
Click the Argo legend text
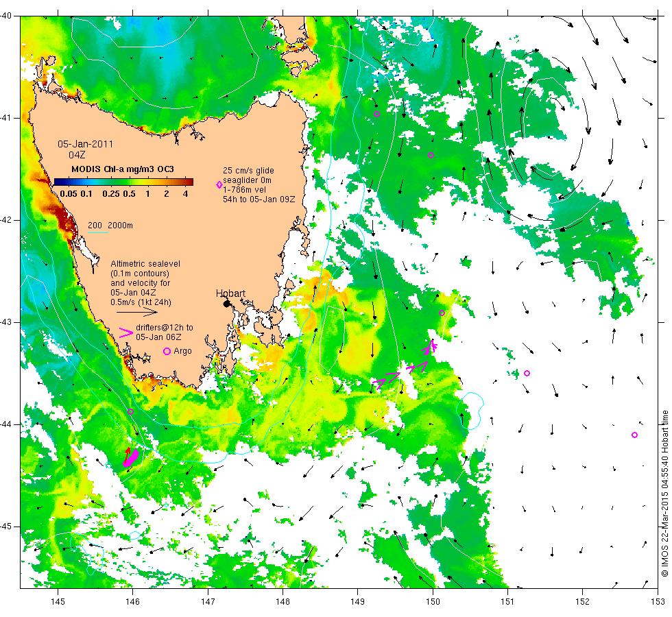[x=182, y=351]
